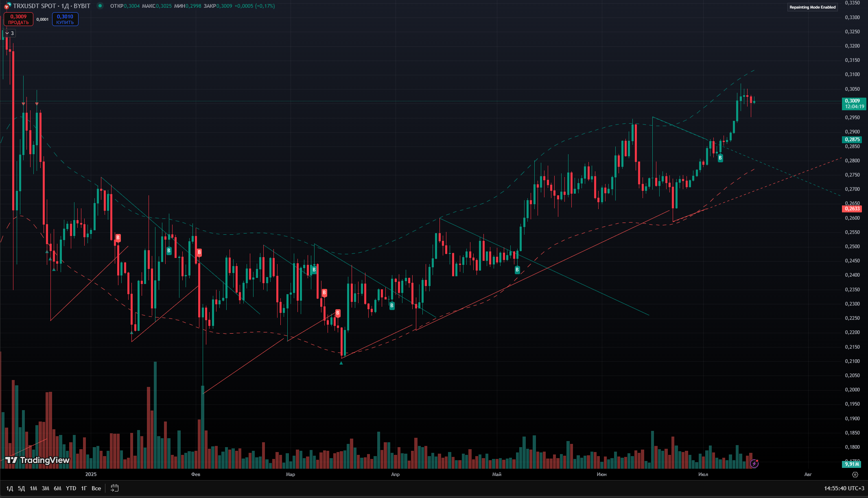
Task: Click the 0,3009 current price label on axis
Action: 854,104
